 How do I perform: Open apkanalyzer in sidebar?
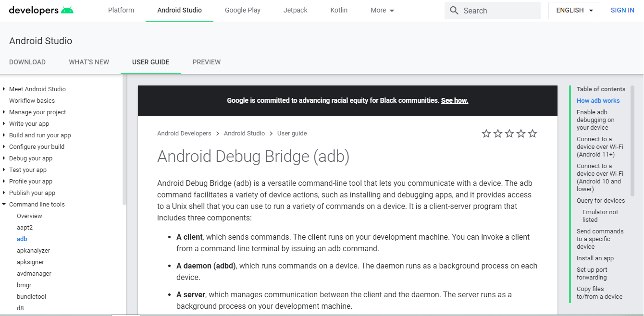[33, 250]
